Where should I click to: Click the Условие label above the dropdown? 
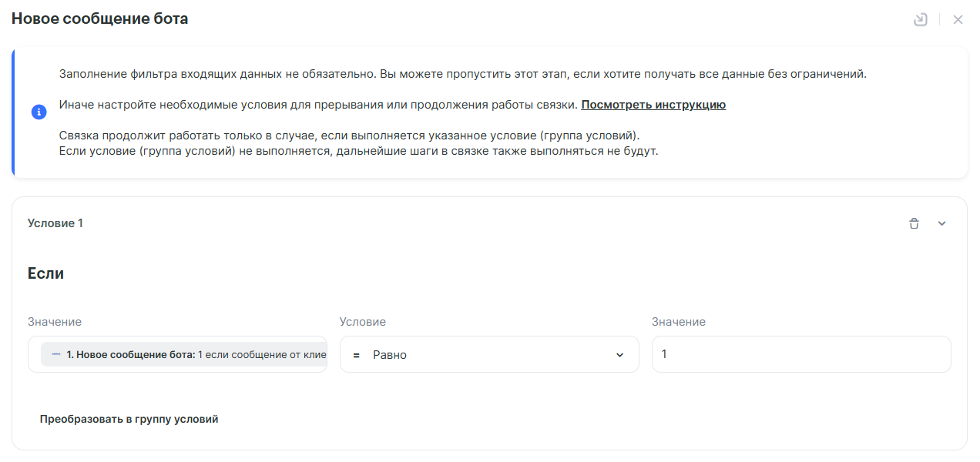point(363,322)
